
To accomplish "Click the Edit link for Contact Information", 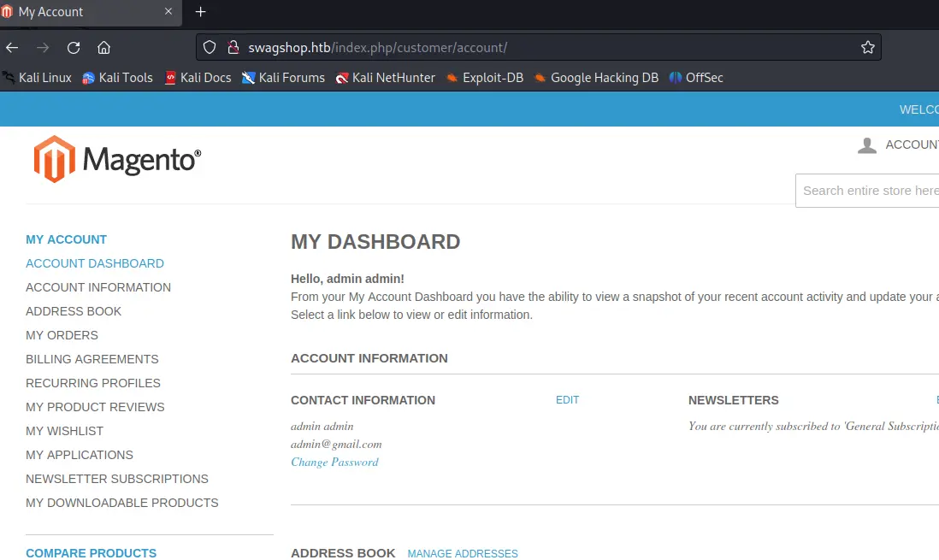I will 567,400.
